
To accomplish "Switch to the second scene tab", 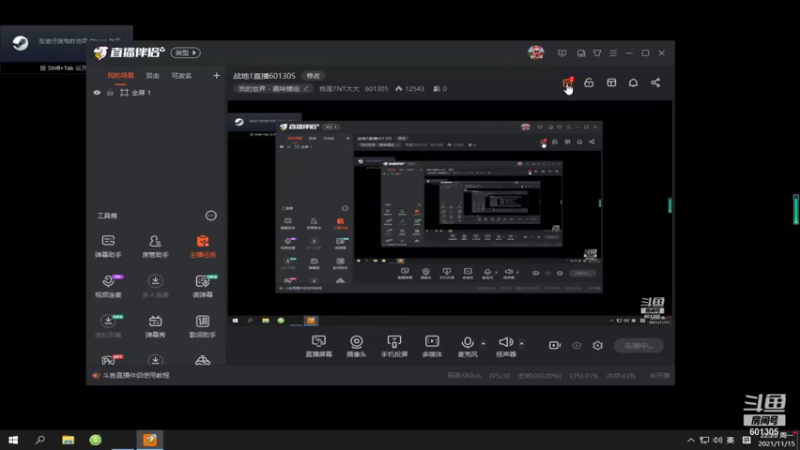I will 153,76.
